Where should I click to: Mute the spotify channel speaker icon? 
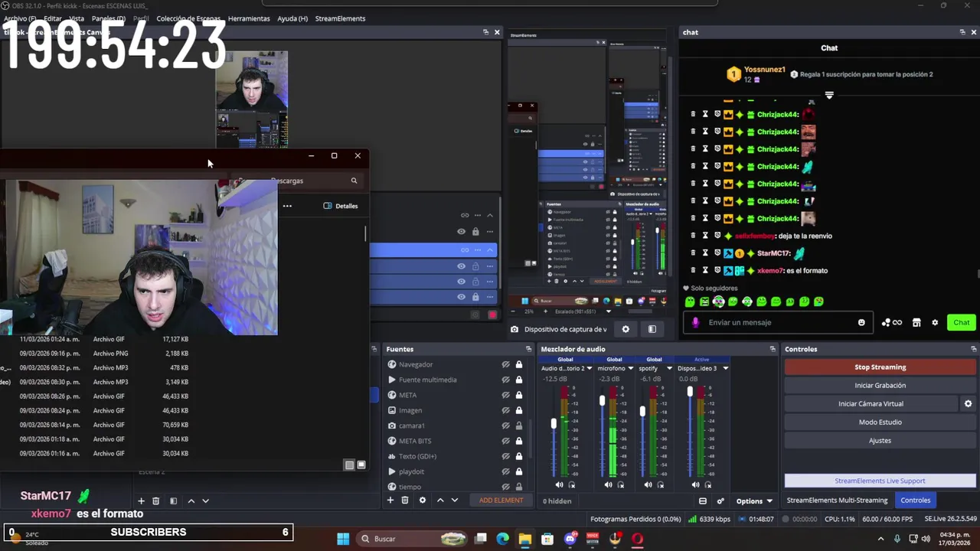coord(648,484)
